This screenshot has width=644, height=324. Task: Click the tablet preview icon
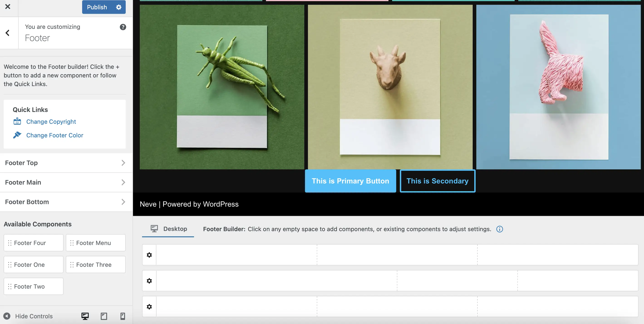click(104, 316)
